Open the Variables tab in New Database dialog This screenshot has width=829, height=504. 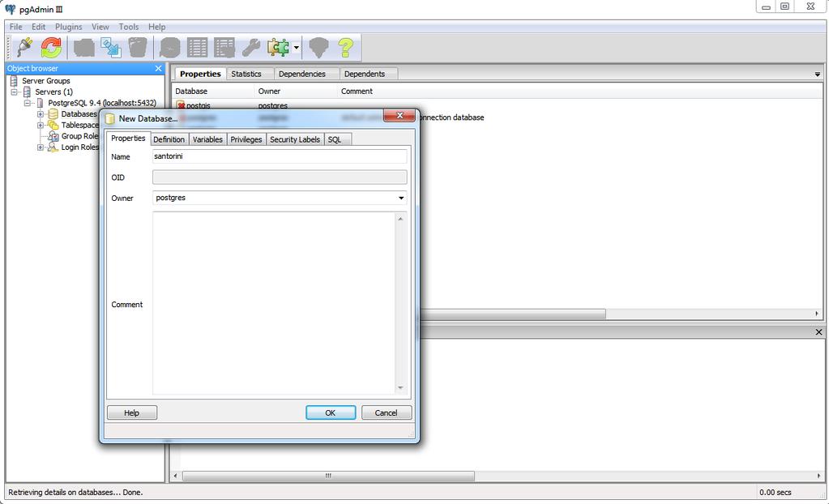[x=207, y=139]
